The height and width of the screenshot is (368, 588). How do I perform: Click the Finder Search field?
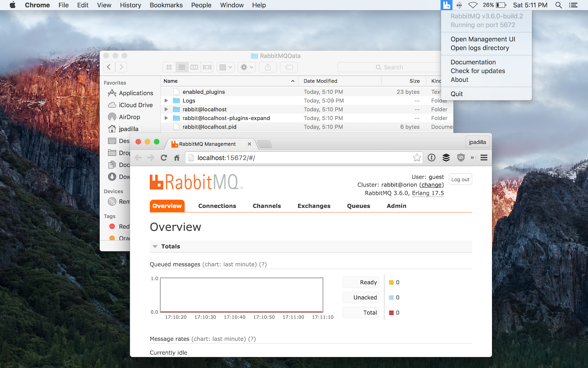coord(390,67)
